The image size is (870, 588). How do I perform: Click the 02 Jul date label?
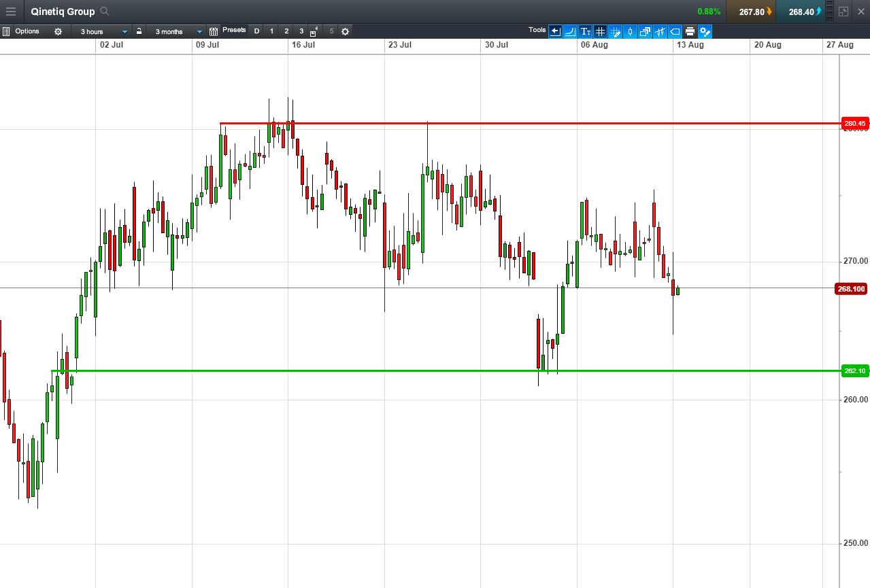111,45
